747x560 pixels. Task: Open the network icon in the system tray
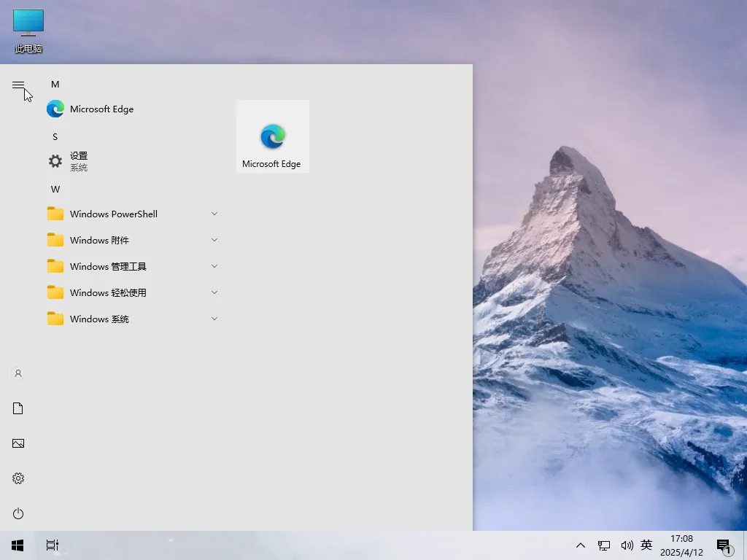tap(603, 545)
